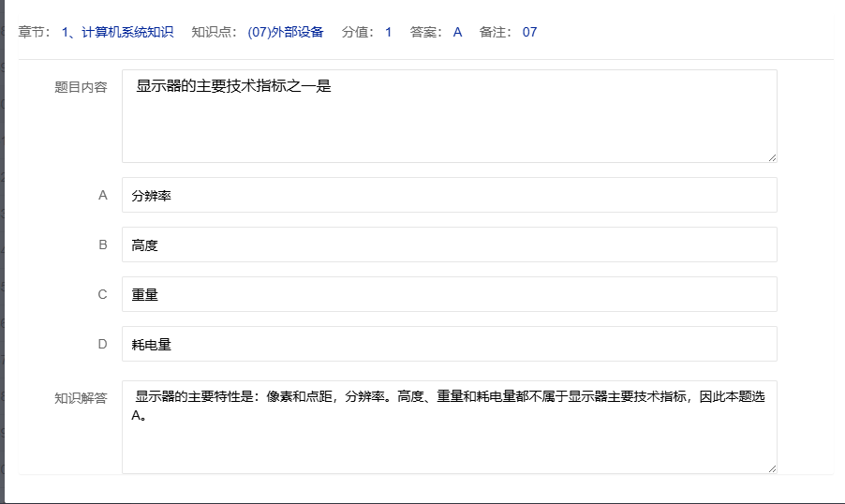The image size is (845, 504).
Task: Click the label B beside 高度
Action: 103,245
